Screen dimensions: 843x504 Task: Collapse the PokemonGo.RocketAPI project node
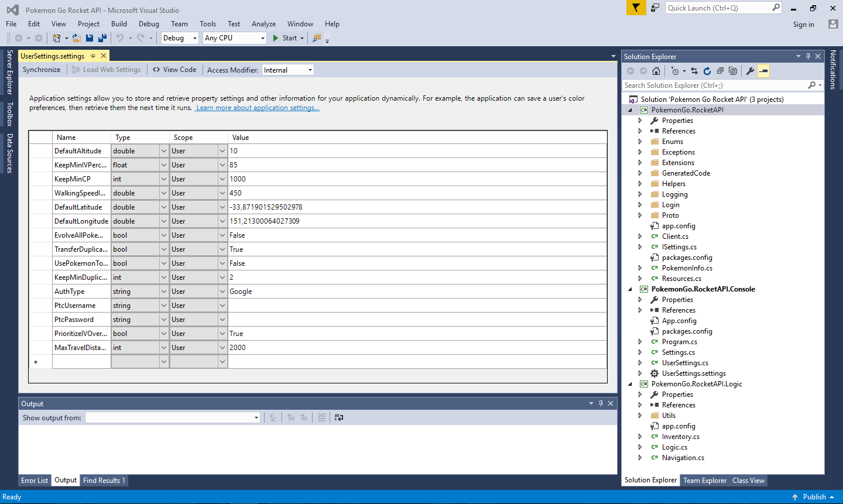coord(630,110)
